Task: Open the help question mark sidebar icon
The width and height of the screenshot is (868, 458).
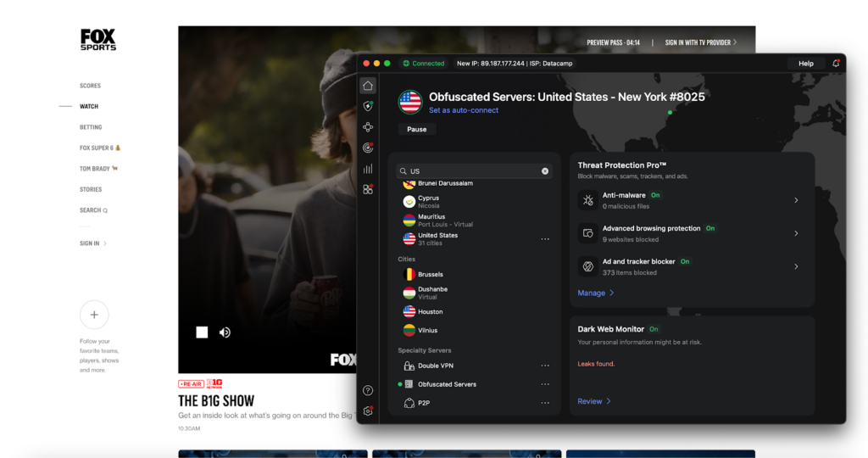Action: 368,390
